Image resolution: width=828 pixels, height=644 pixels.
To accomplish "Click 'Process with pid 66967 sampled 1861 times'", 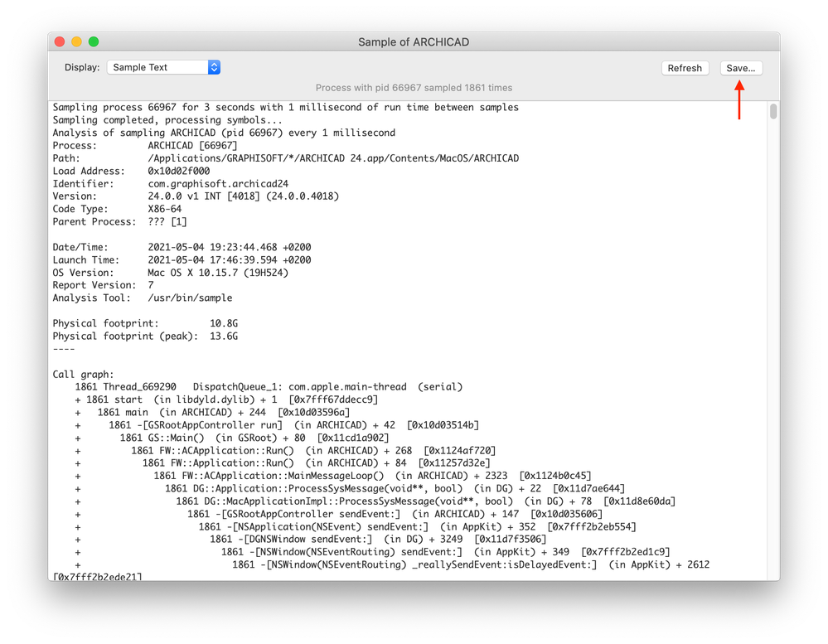I will [x=414, y=88].
